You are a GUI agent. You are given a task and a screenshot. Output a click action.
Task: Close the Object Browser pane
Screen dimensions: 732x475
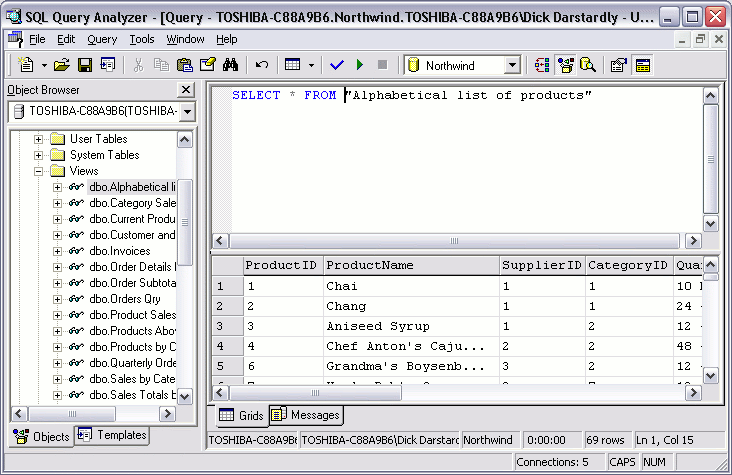click(x=186, y=89)
